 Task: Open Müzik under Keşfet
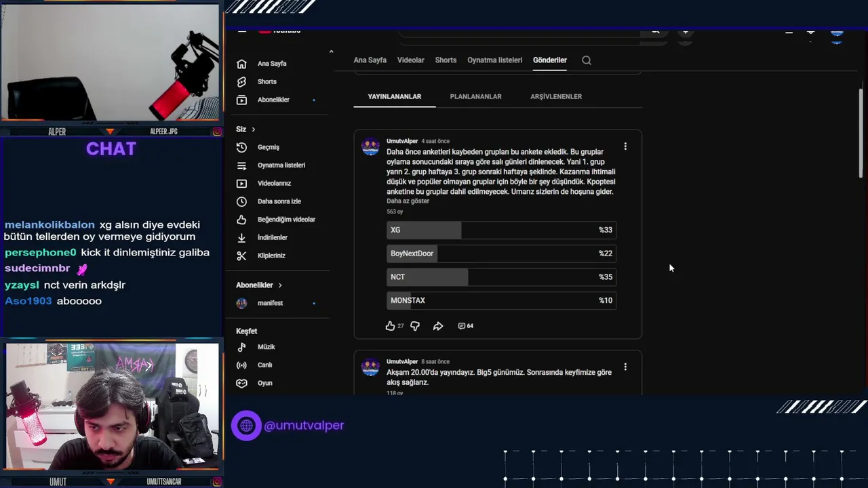[266, 347]
